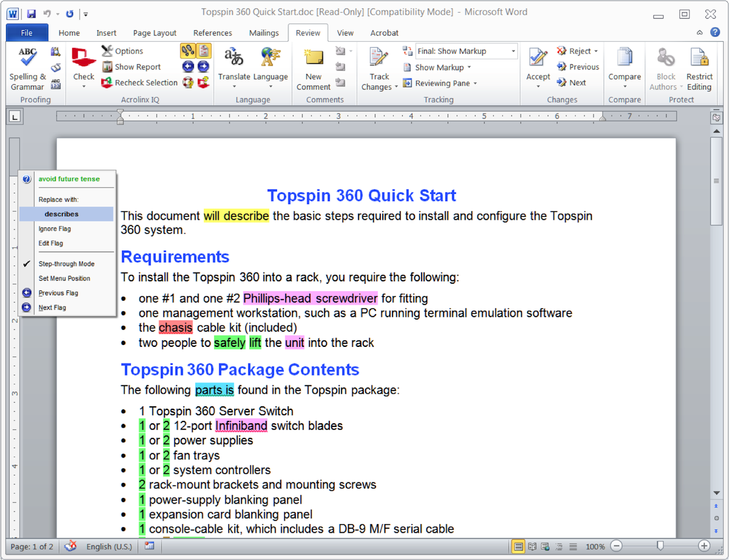Click the Redo icon in title bar
This screenshot has height=560, width=729.
pos(69,13)
